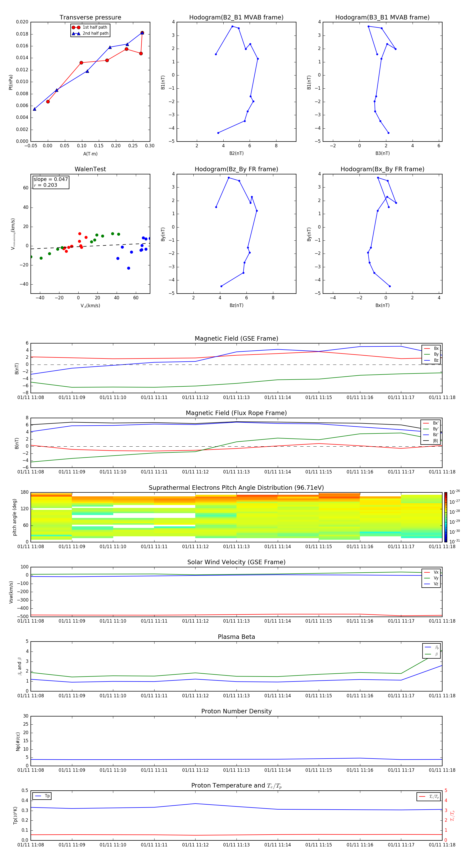The image size is (473, 868).
Task: Select the "Magnetic Field (Flux Rope Frame)" title
Action: pos(236,413)
